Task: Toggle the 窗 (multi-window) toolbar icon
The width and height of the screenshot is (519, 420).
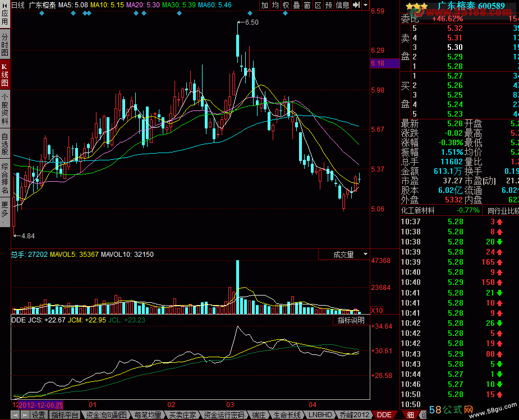Action: click(x=307, y=5)
